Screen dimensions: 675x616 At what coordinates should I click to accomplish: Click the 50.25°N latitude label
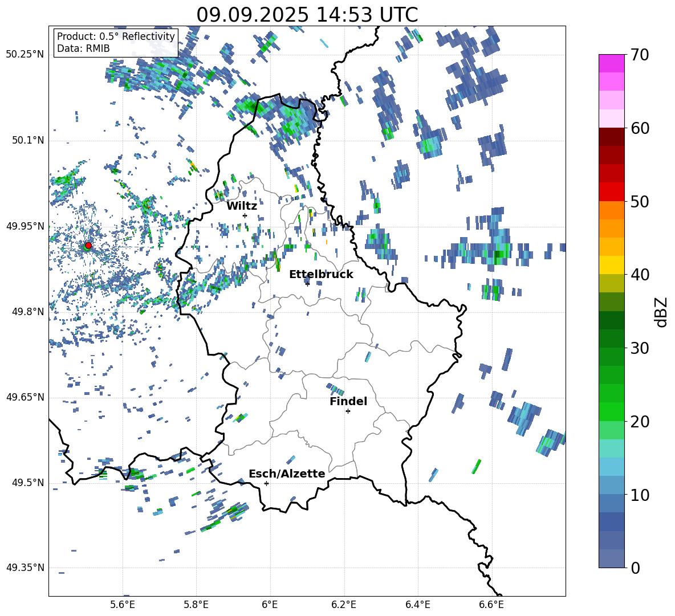point(25,55)
